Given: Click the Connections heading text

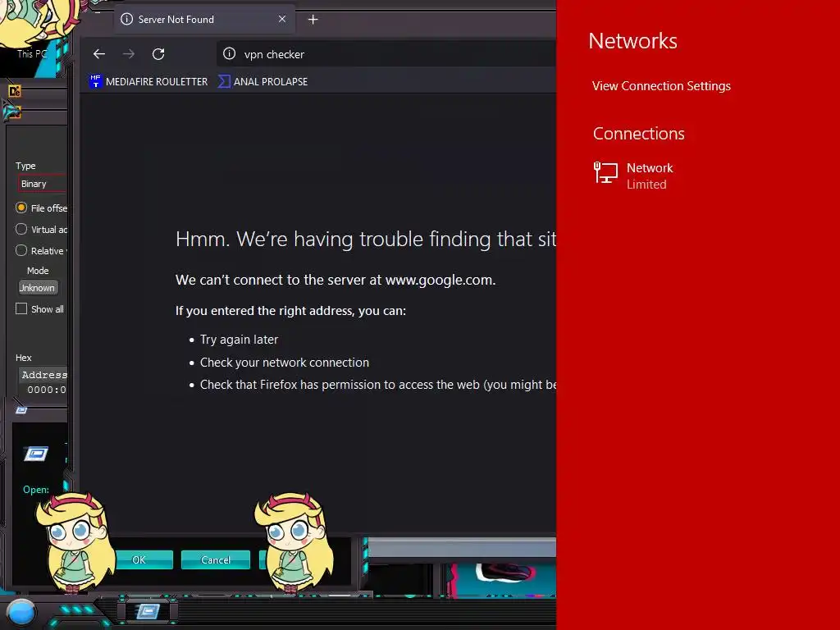Looking at the screenshot, I should (638, 134).
